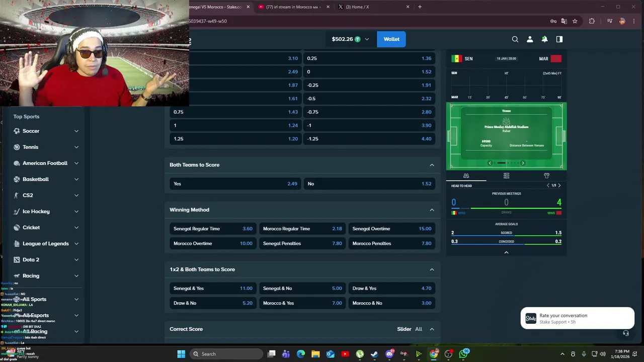Expand the Ice Hockey sidebar chevron
This screenshot has height=362, width=644.
tap(76, 211)
